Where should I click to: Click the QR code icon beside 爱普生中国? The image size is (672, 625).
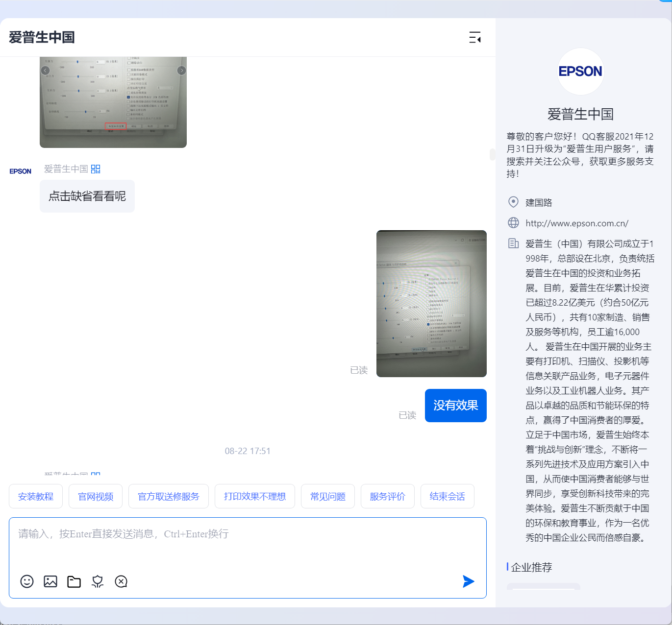[x=96, y=169]
